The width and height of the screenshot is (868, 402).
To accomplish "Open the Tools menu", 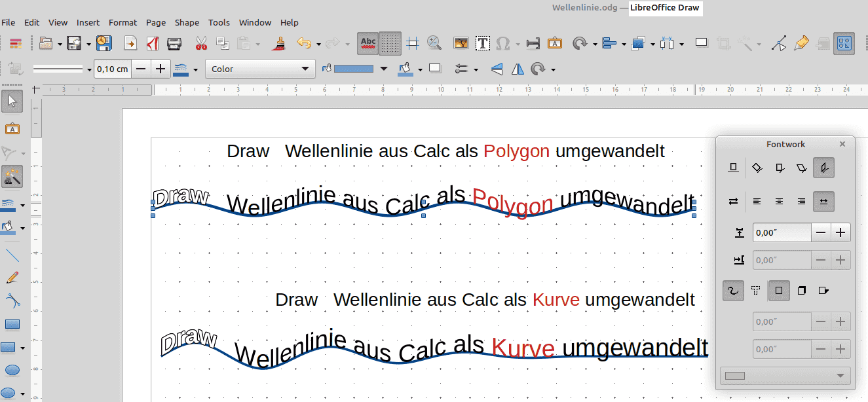I will click(219, 22).
